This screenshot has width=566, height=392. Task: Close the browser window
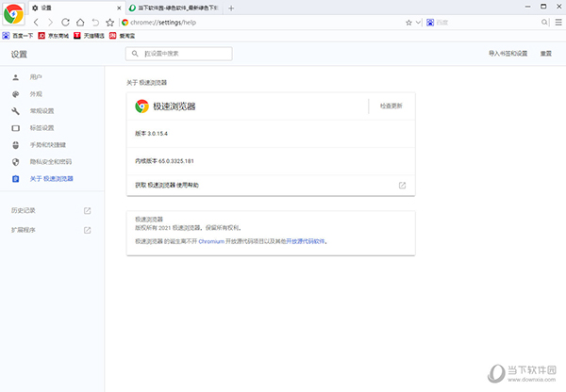tap(558, 7)
